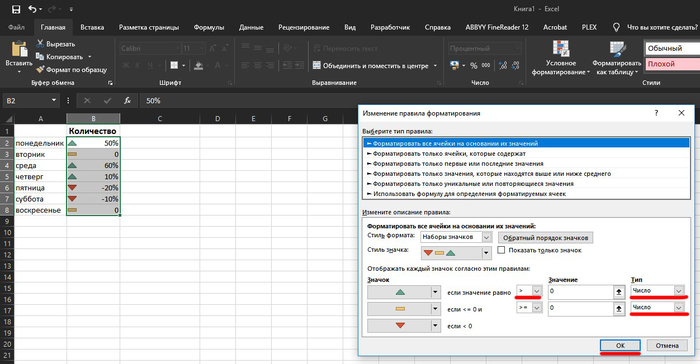Click the Paste (Вставить) clipboard icon

[19, 49]
